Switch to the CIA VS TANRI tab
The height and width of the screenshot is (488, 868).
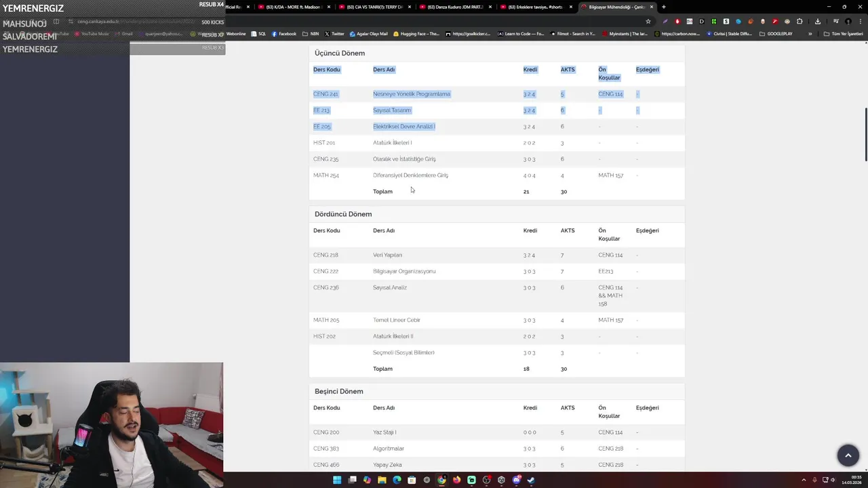(374, 7)
